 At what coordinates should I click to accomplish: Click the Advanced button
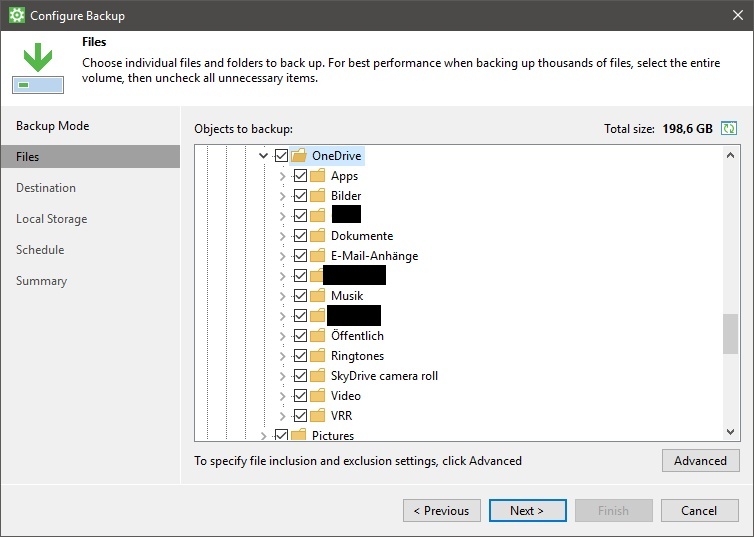[x=701, y=461]
